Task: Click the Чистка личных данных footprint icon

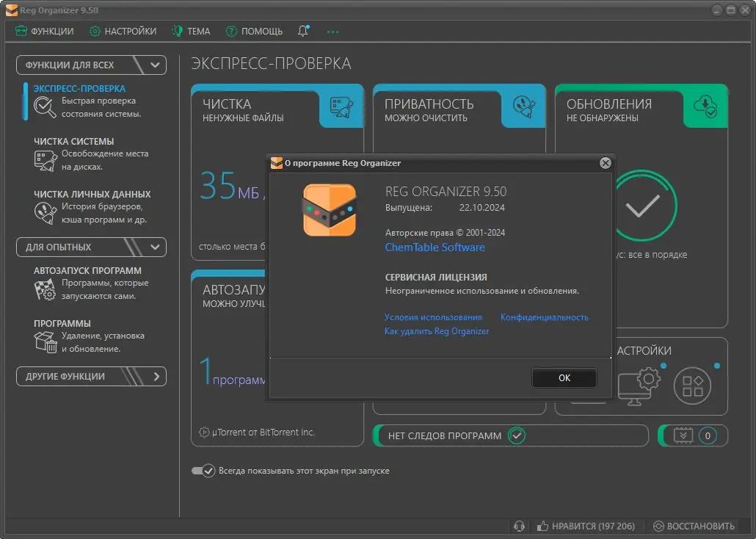Action: [x=46, y=213]
